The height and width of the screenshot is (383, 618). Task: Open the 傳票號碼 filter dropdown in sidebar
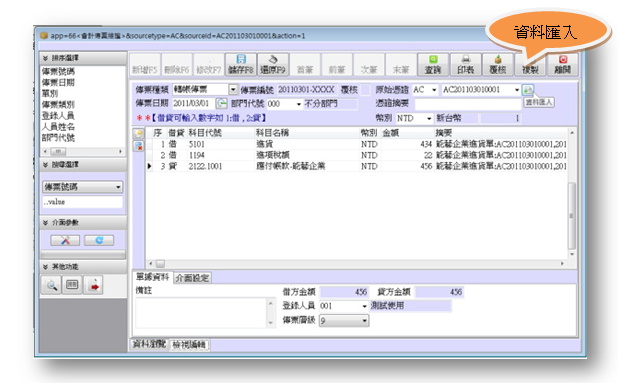point(118,187)
